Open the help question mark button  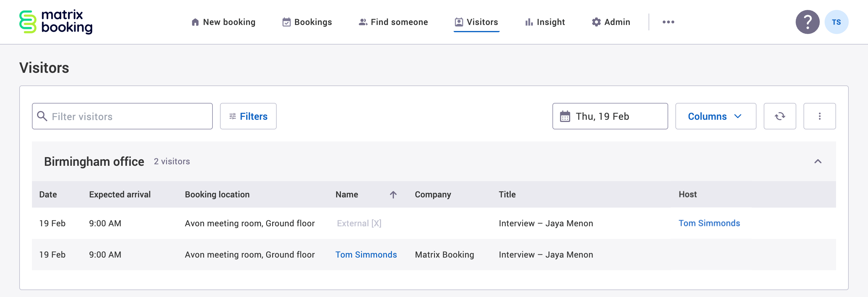tap(807, 22)
